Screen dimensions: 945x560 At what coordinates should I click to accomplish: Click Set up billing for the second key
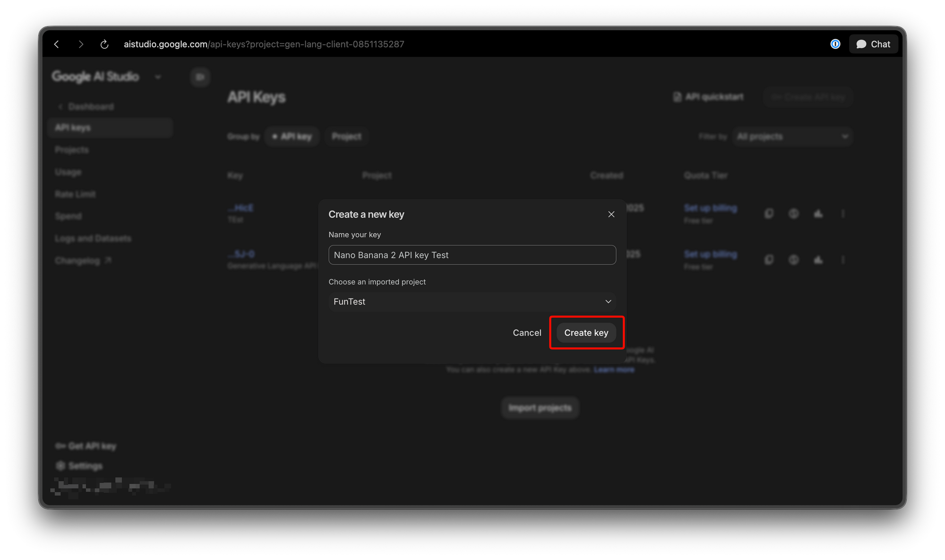[x=710, y=254]
